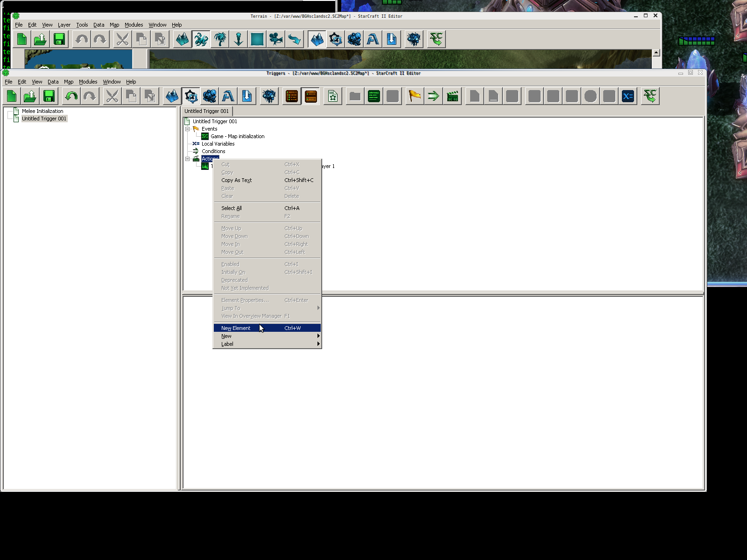This screenshot has height=560, width=747.
Task: Choose New Element from context menu
Action: (236, 328)
